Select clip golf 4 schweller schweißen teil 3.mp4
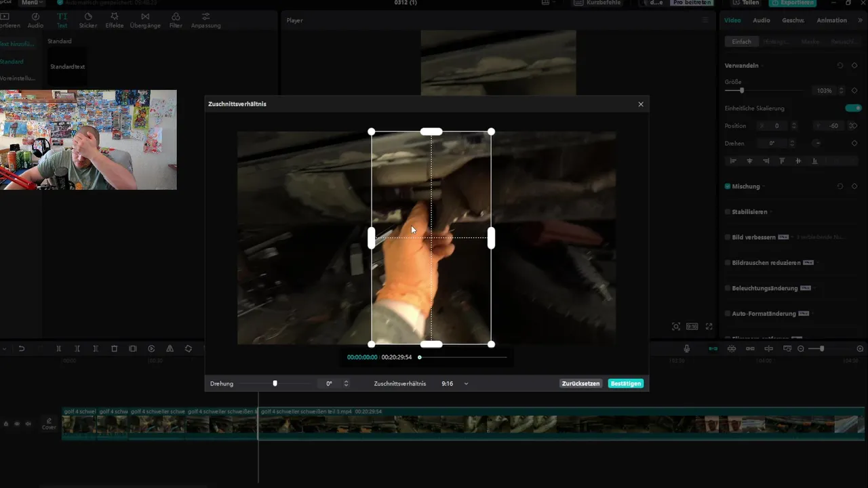 pyautogui.click(x=561, y=424)
